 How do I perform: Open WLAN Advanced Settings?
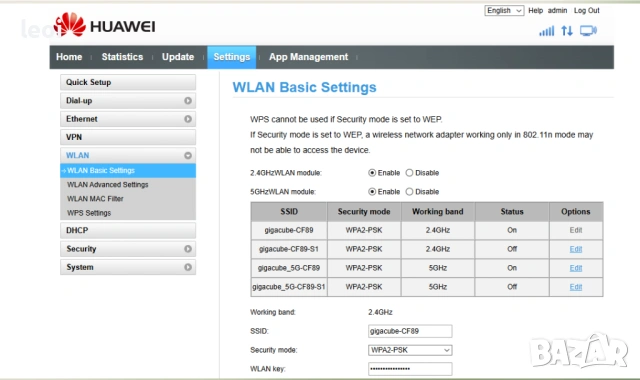(108, 184)
